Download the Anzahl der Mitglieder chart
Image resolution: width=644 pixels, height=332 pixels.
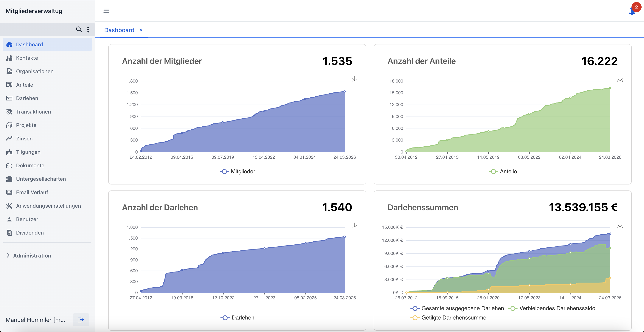[x=354, y=80]
